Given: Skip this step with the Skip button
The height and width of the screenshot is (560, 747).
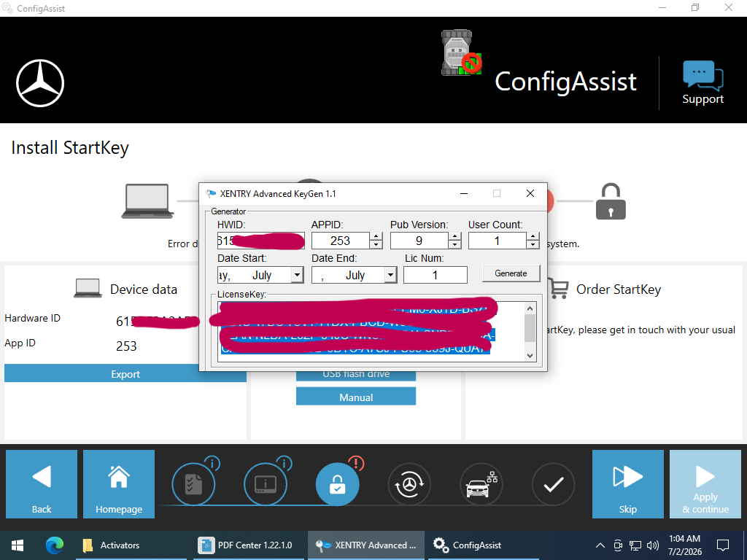Looking at the screenshot, I should [x=627, y=484].
